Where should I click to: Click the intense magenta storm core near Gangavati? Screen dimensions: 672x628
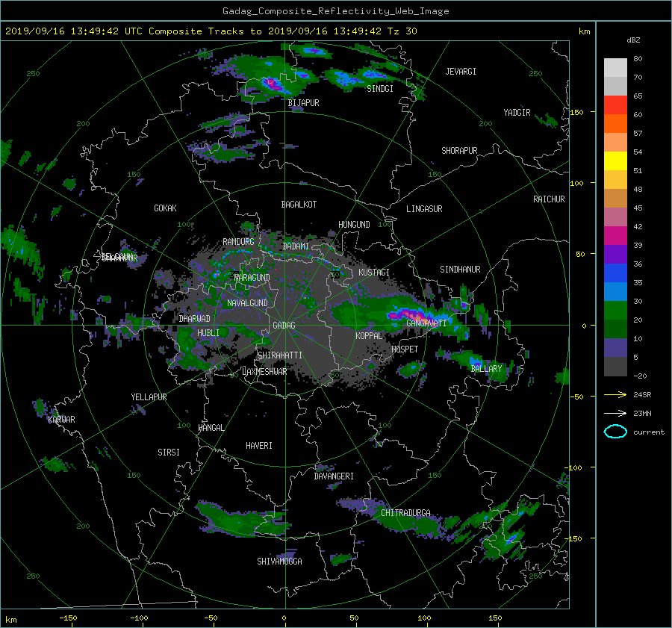406,315
